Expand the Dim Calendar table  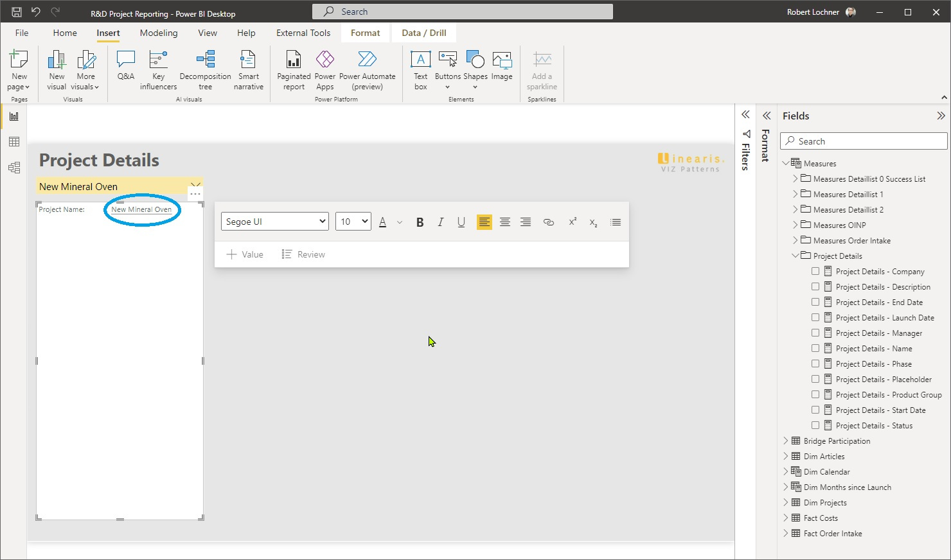(787, 471)
